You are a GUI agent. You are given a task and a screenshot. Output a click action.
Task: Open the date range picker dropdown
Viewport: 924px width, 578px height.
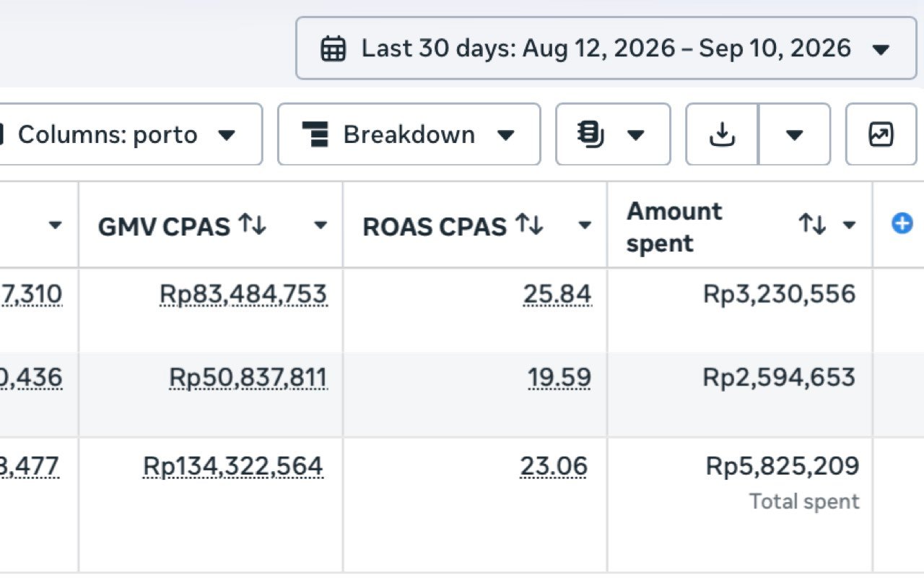click(x=606, y=48)
